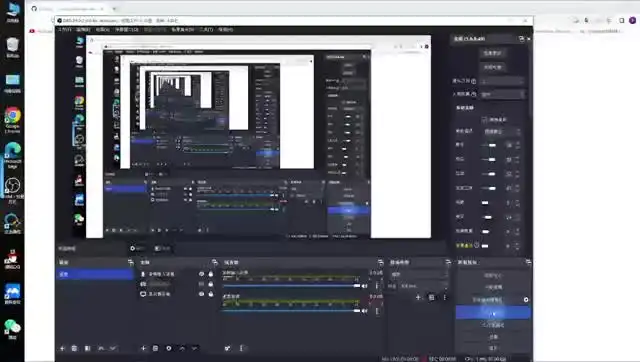This screenshot has height=362, width=640.
Task: Click the Properties button on the source context bar
Action: (138, 248)
